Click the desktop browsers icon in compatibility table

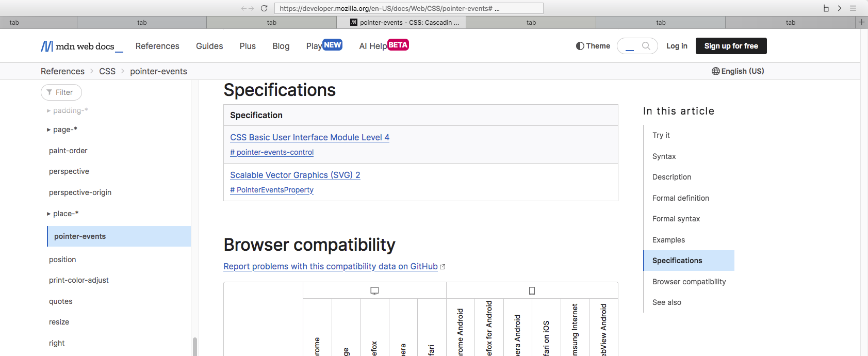(374, 290)
